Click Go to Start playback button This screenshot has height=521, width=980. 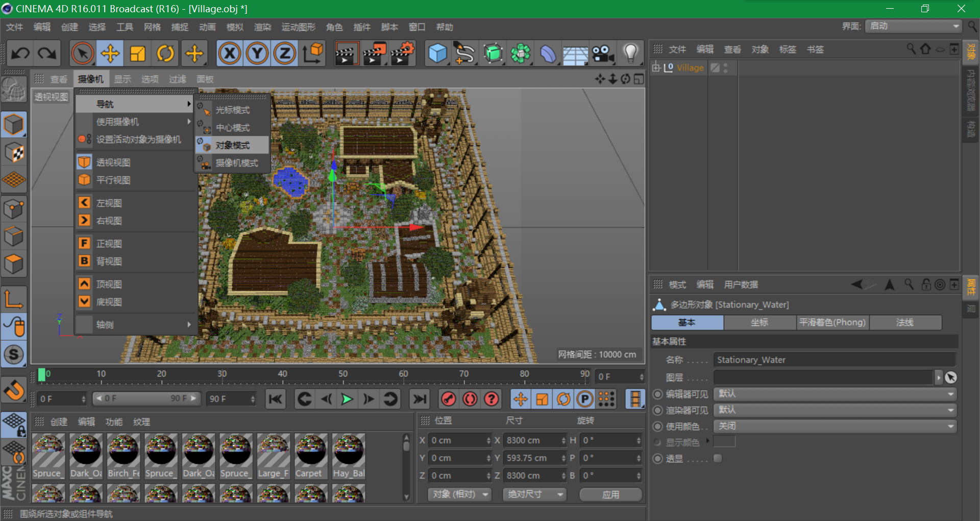276,399
